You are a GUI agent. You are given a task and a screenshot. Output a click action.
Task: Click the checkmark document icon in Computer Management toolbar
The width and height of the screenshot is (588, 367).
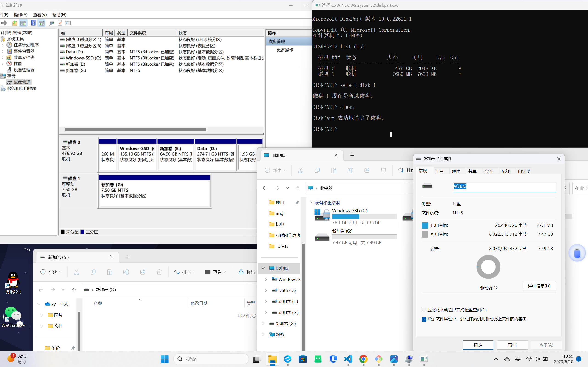(60, 23)
